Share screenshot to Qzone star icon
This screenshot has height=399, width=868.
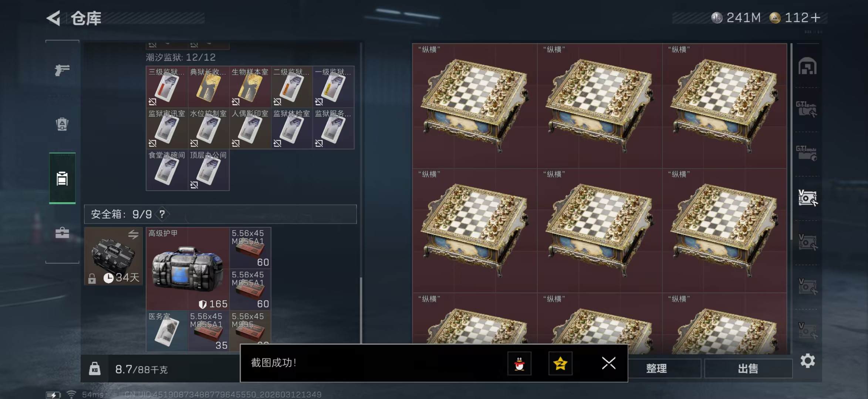click(x=560, y=364)
